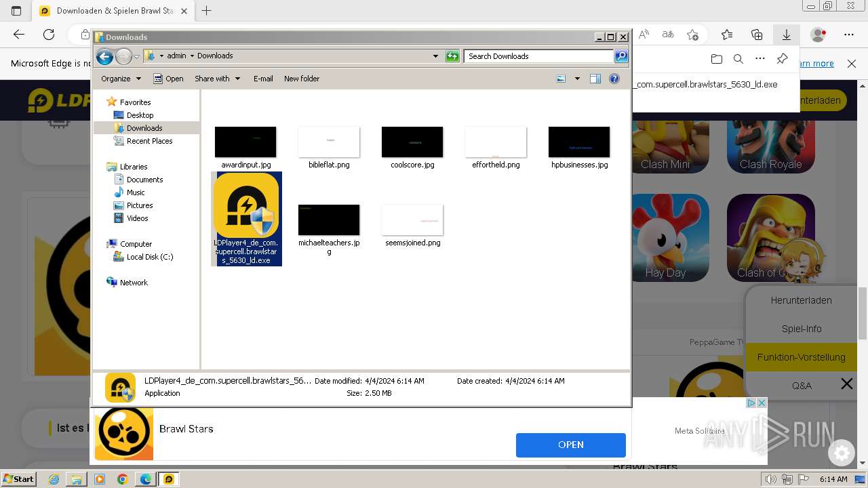
Task: Open recent pages dropdown beside the nav arrows
Action: [x=136, y=56]
